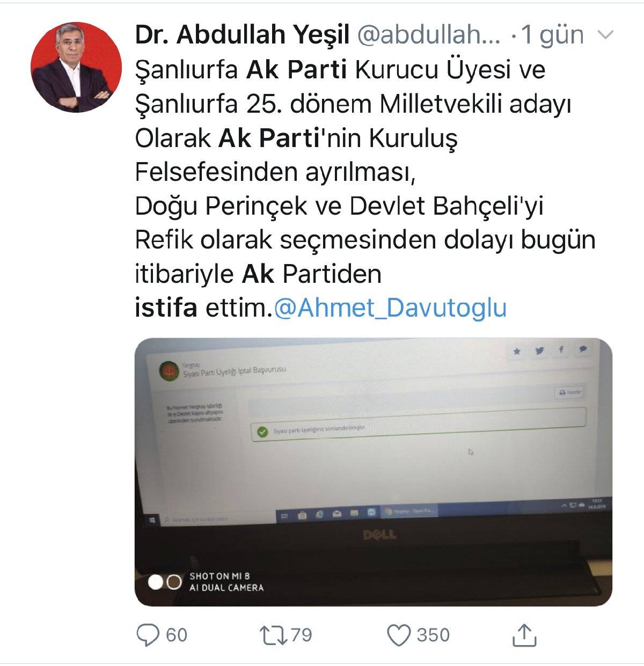Click the Windows Start button in the photo
This screenshot has width=644, height=666.
click(152, 520)
